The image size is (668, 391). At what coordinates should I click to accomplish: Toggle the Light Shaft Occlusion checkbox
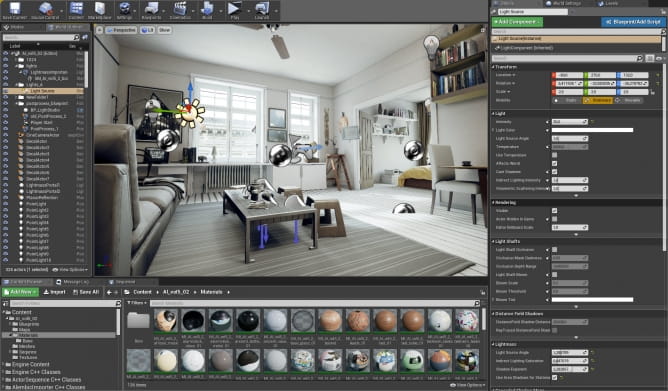(x=554, y=250)
